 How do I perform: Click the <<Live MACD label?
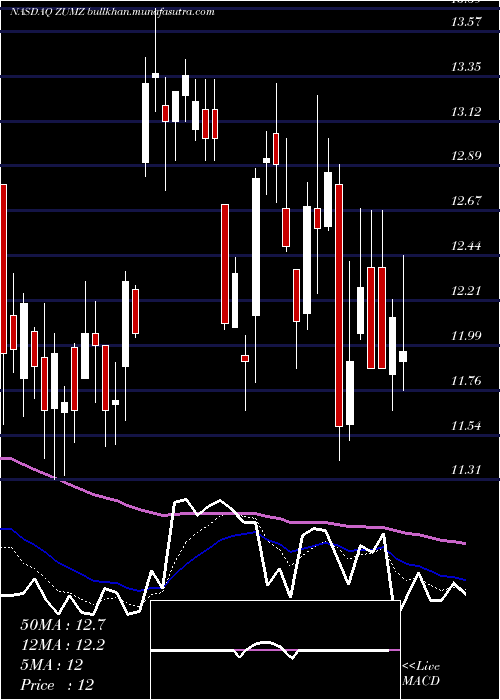(x=421, y=674)
